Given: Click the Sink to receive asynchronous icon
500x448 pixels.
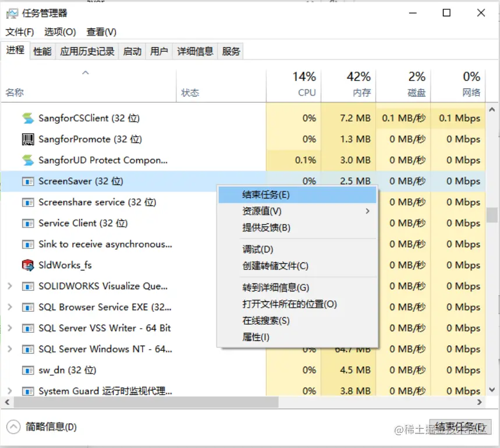Looking at the screenshot, I should 28,245.
